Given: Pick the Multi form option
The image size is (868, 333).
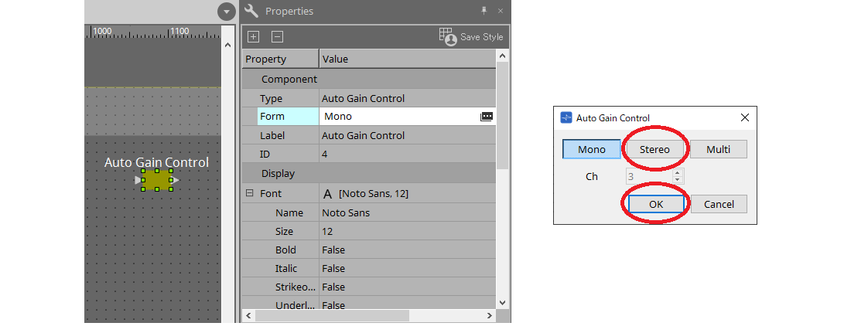Looking at the screenshot, I should tap(718, 149).
